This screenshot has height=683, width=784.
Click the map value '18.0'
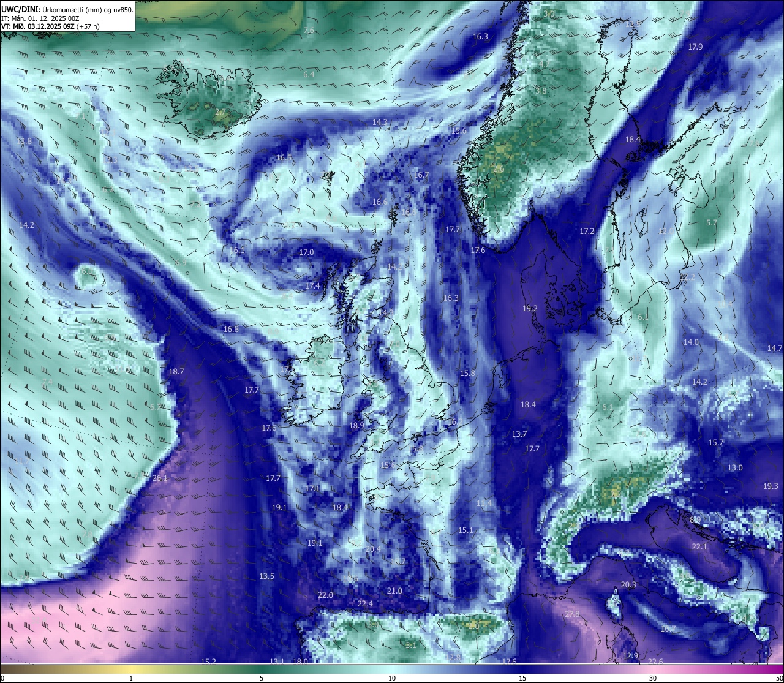pyautogui.click(x=300, y=661)
